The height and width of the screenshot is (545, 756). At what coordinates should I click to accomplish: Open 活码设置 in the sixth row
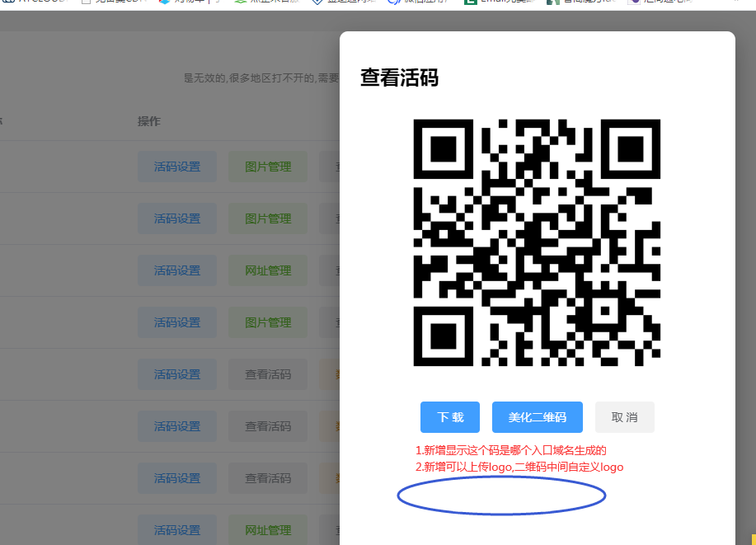point(176,426)
